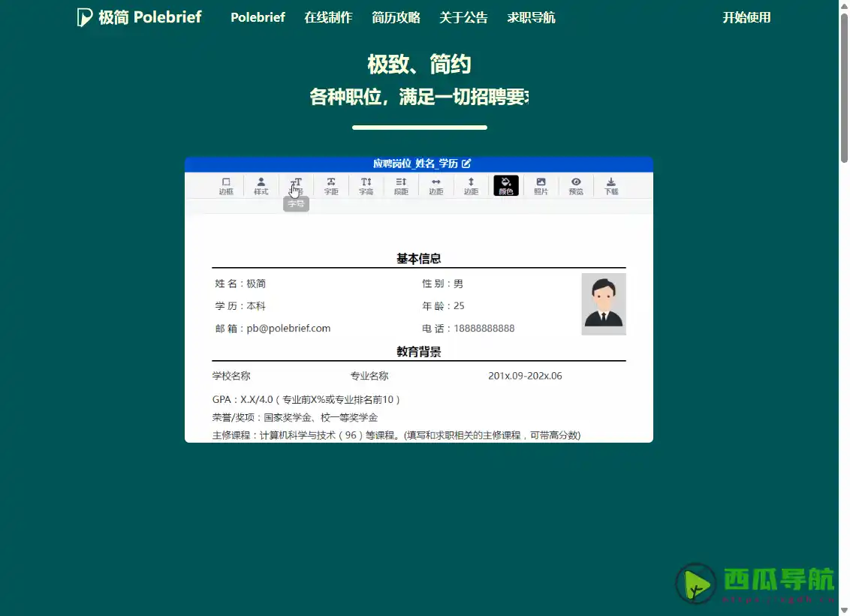This screenshot has width=850, height=616.
Task: Click the 开始使用 button
Action: click(747, 17)
